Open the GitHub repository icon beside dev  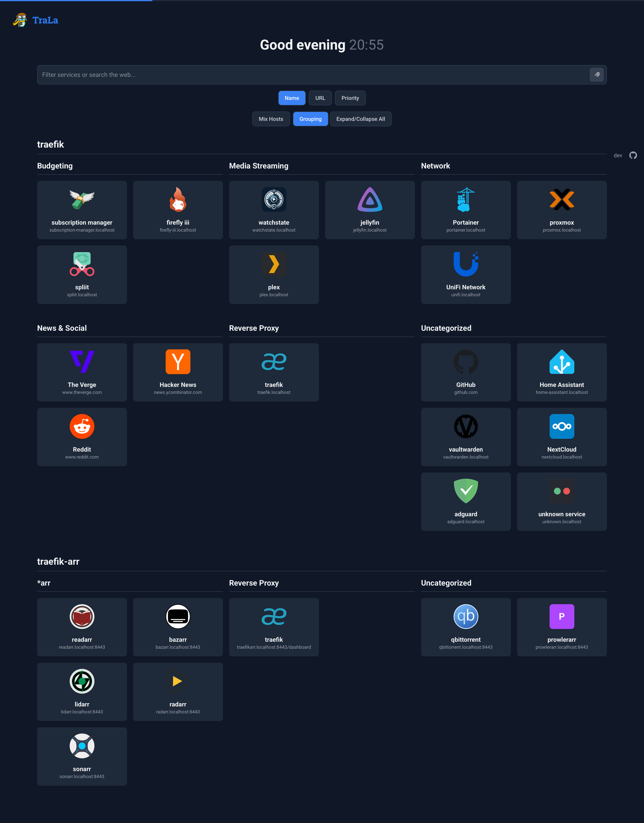point(633,155)
